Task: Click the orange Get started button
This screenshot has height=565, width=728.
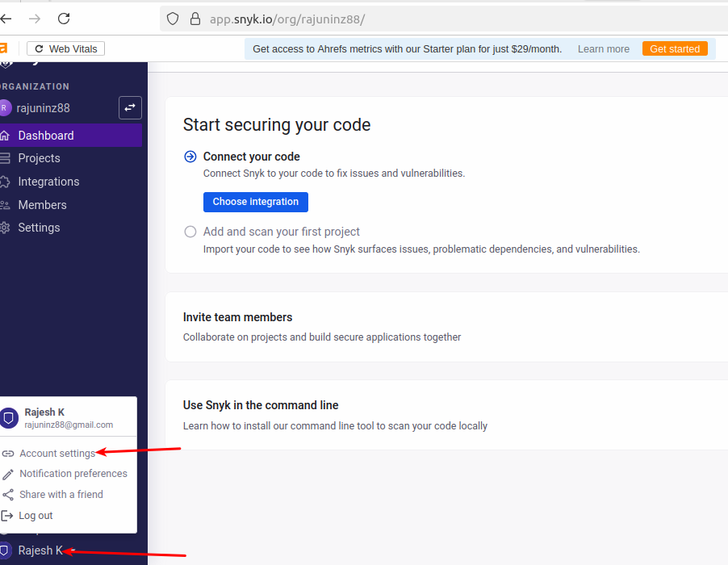Action: (675, 48)
